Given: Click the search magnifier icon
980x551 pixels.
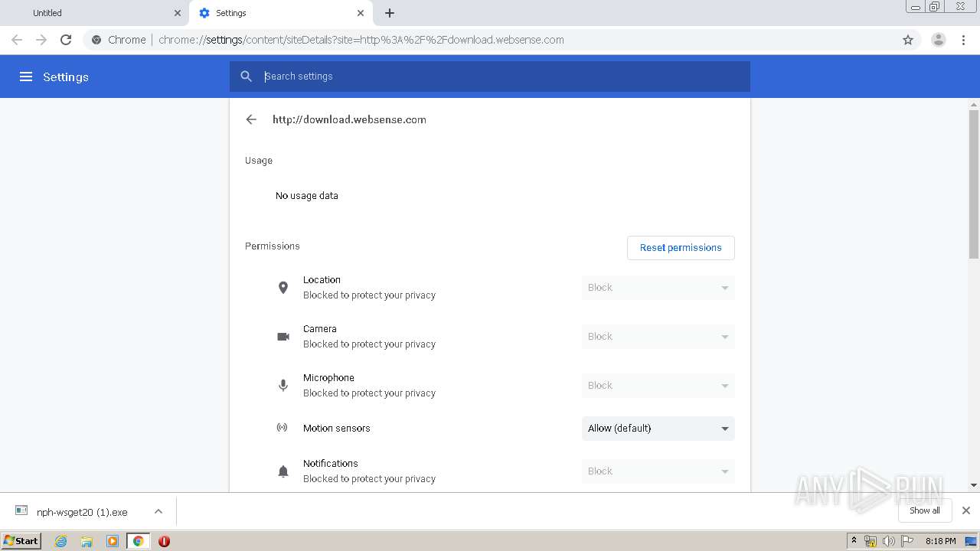Looking at the screenshot, I should (x=246, y=77).
